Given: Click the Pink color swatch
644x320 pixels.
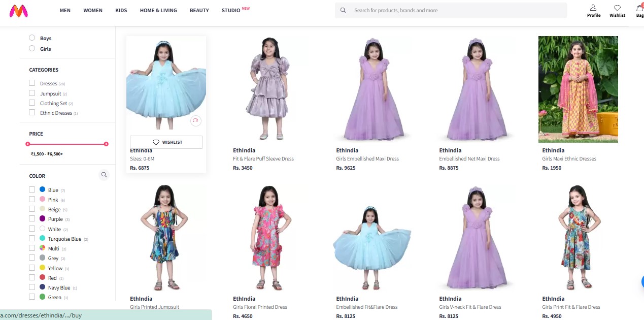Looking at the screenshot, I should (x=43, y=199).
